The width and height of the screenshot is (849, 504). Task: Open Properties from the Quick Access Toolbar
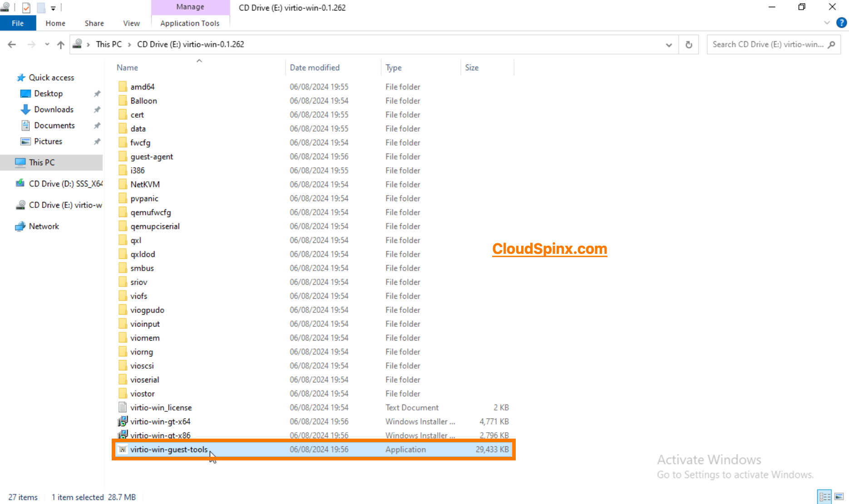26,7
